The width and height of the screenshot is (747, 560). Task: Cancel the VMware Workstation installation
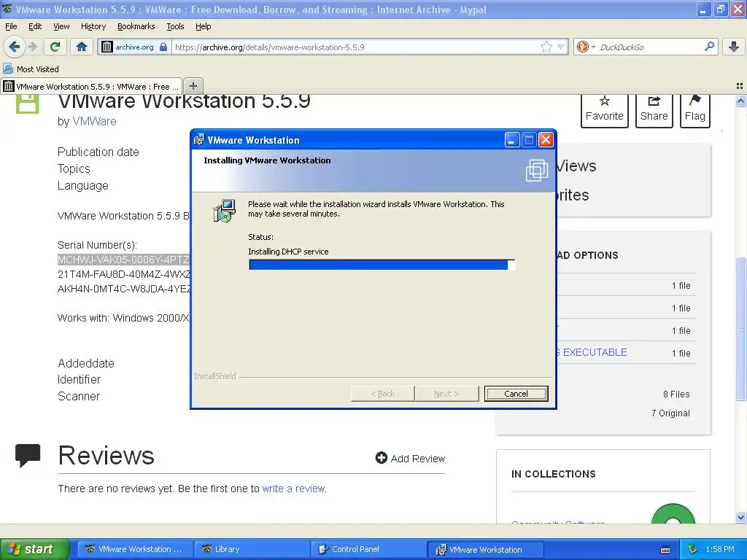(x=516, y=393)
